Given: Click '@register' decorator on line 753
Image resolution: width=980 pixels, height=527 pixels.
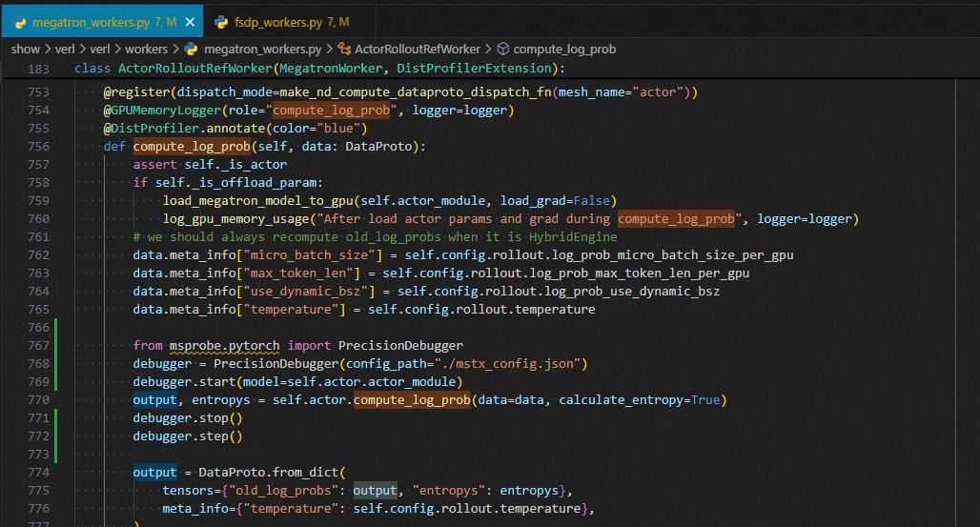Looking at the screenshot, I should click(136, 91).
